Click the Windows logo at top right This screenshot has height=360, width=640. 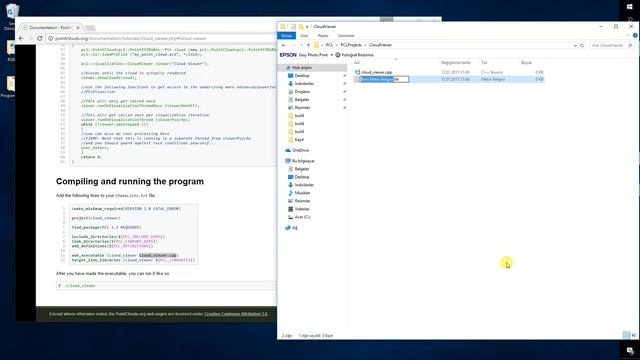pyautogui.click(x=629, y=7)
